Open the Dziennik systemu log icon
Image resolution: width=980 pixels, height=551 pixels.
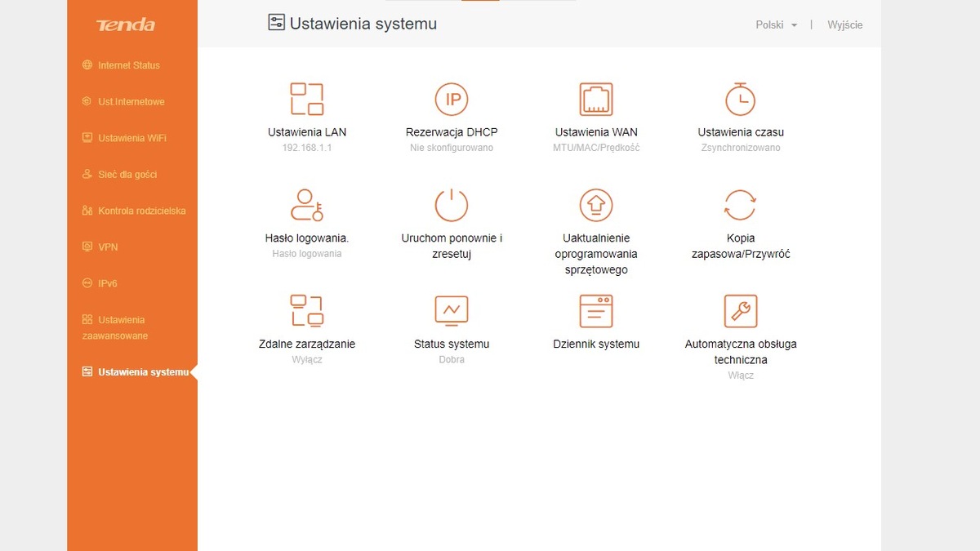pyautogui.click(x=596, y=311)
